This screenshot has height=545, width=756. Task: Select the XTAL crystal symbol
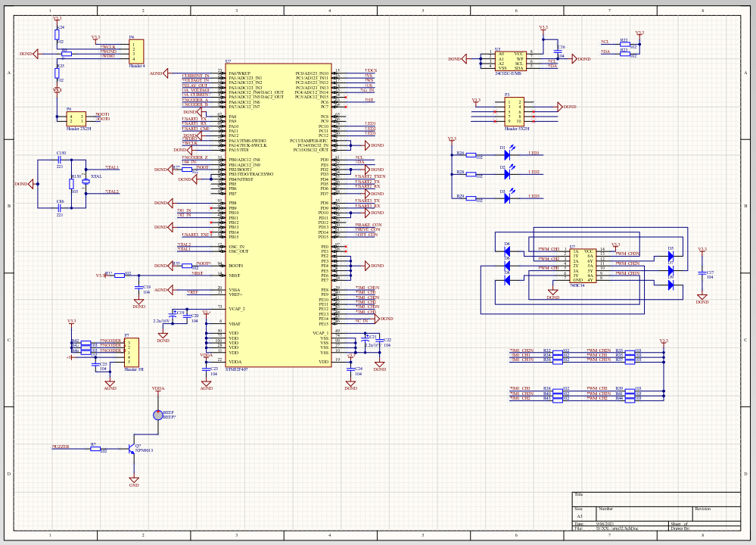coord(86,182)
